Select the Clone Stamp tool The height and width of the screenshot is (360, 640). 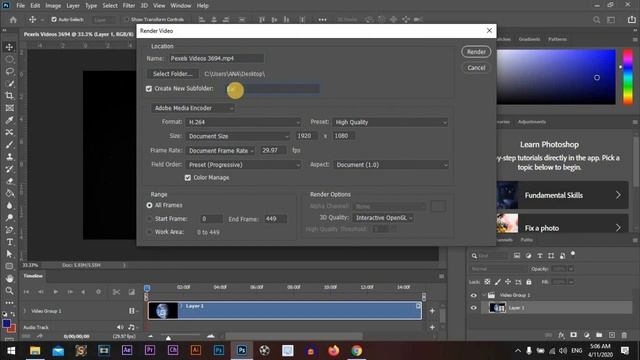click(x=9, y=157)
